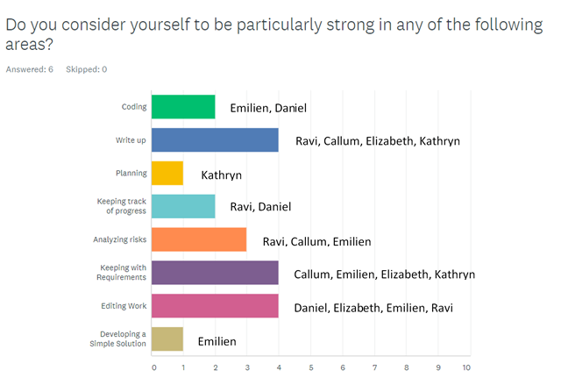Viewport: 561px width, 392px height.
Task: Click the "Coding" axis label
Action: (134, 107)
